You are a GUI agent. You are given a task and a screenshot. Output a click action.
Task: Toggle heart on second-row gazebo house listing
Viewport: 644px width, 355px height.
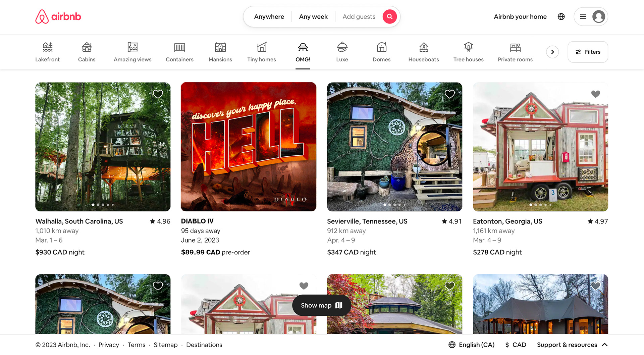tap(450, 286)
